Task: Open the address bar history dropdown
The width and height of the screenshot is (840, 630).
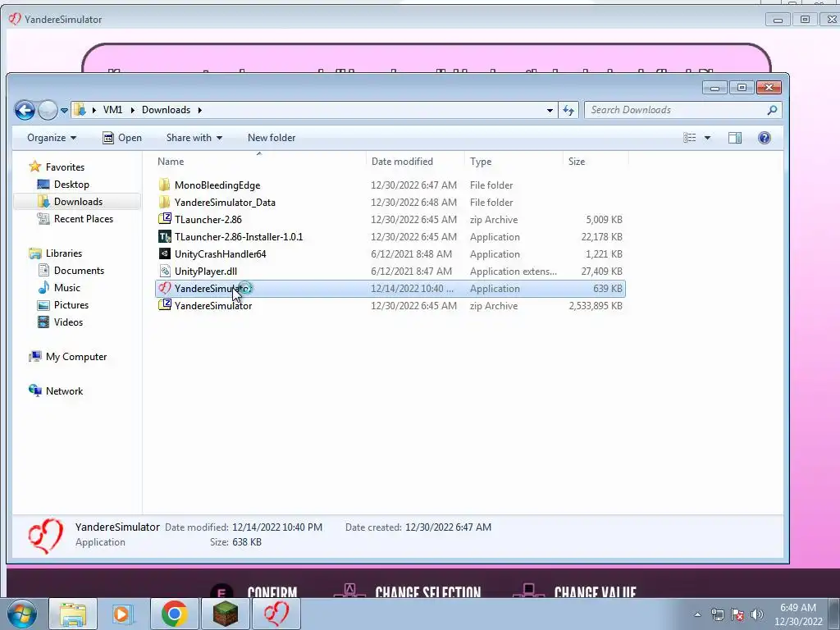Action: click(550, 111)
